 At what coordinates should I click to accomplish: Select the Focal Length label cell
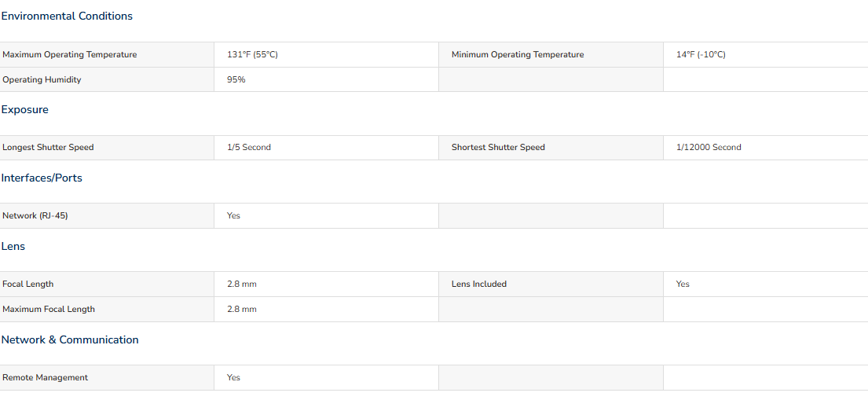107,284
